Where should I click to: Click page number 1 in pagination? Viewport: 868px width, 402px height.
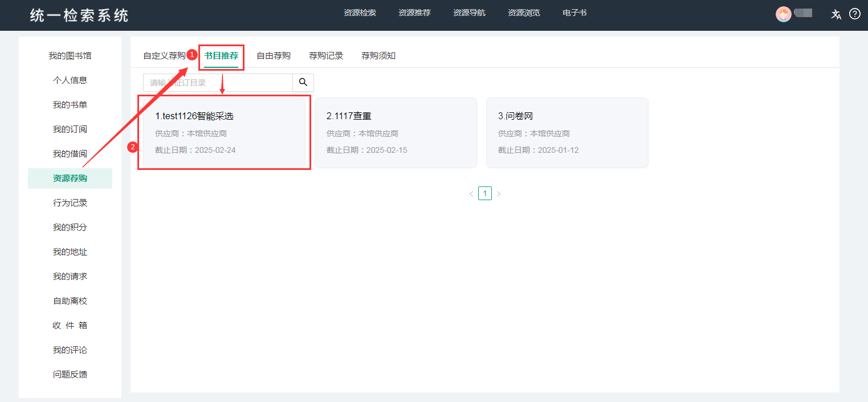tap(484, 193)
